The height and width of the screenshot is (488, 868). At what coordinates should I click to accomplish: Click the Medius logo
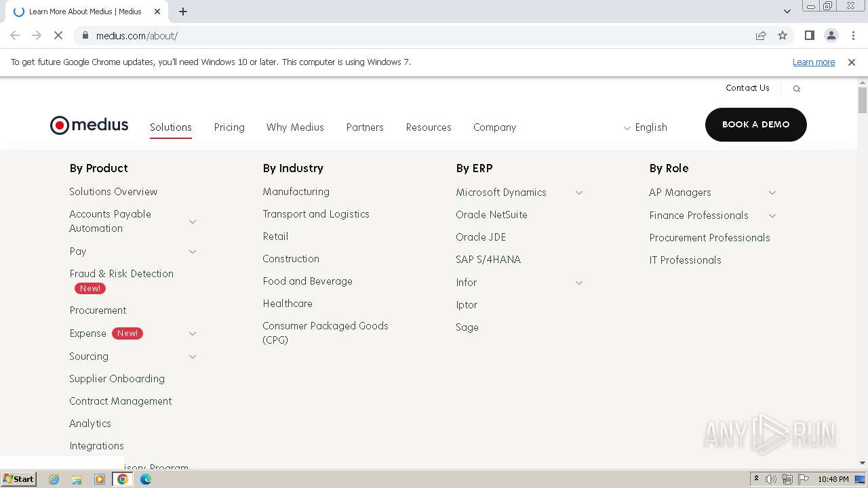pyautogui.click(x=89, y=125)
